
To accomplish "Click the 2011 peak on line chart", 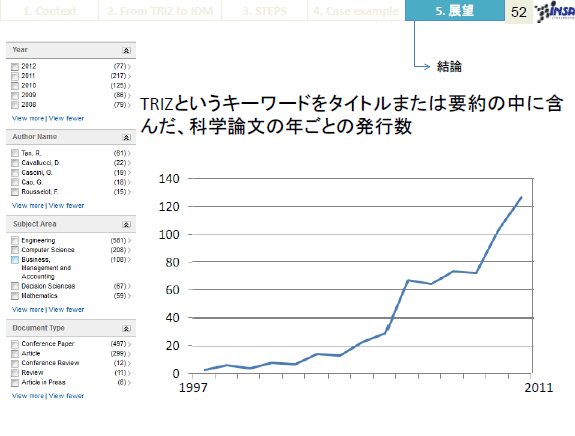I will pos(521,197).
